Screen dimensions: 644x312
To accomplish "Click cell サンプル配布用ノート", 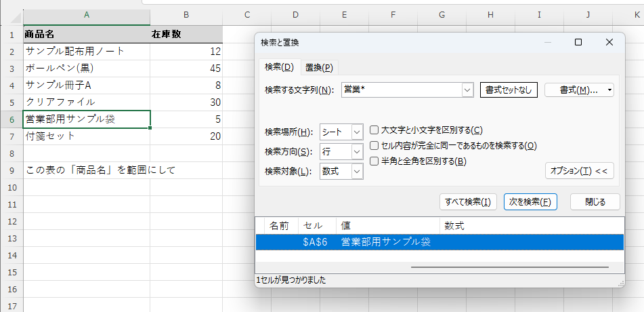I will [87, 52].
